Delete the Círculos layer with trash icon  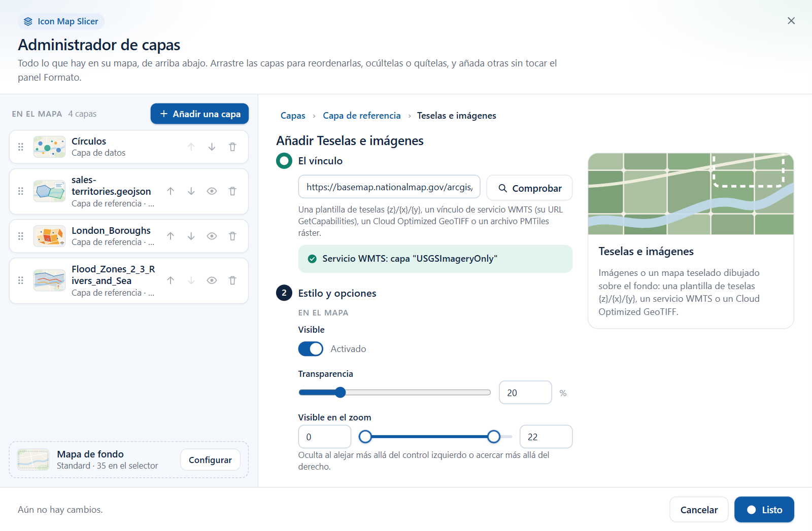click(x=232, y=147)
